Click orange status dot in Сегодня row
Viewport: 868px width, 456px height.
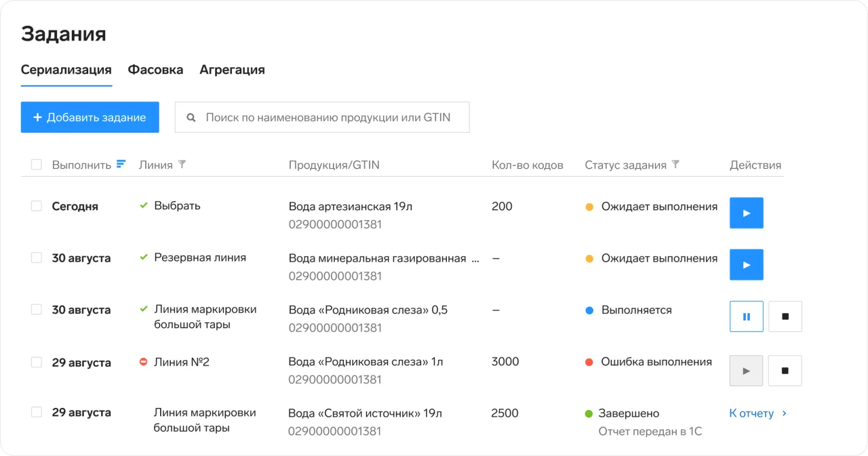tap(589, 207)
